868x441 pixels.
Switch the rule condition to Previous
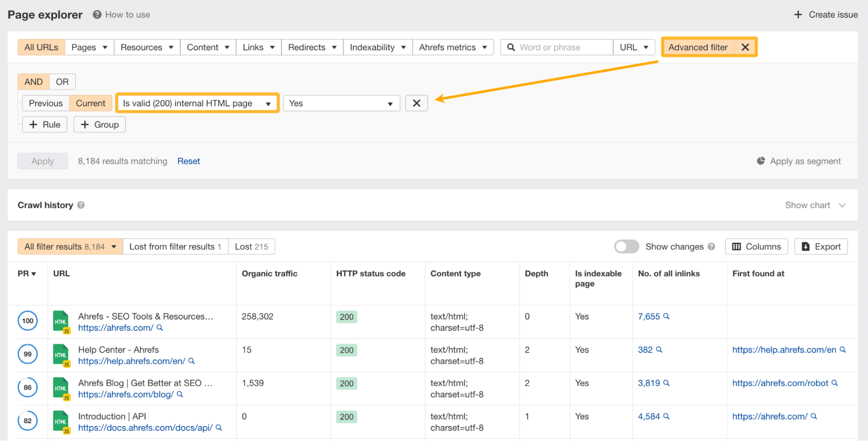[x=45, y=103]
